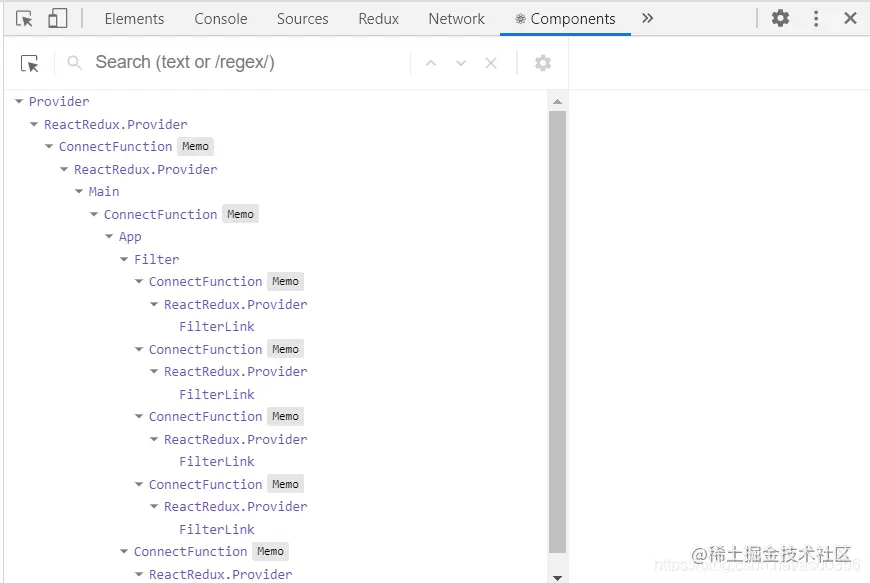Select the first FilterLink component
Screen dimensions: 870x583
coord(217,327)
